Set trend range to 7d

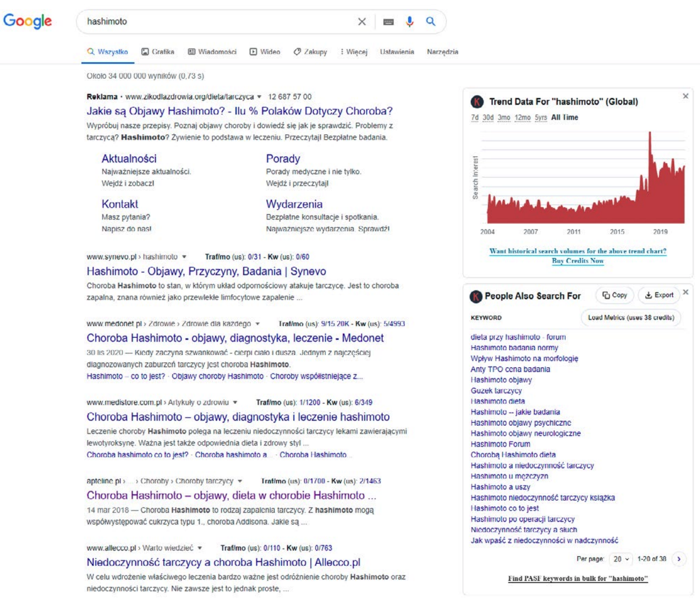[x=475, y=118]
